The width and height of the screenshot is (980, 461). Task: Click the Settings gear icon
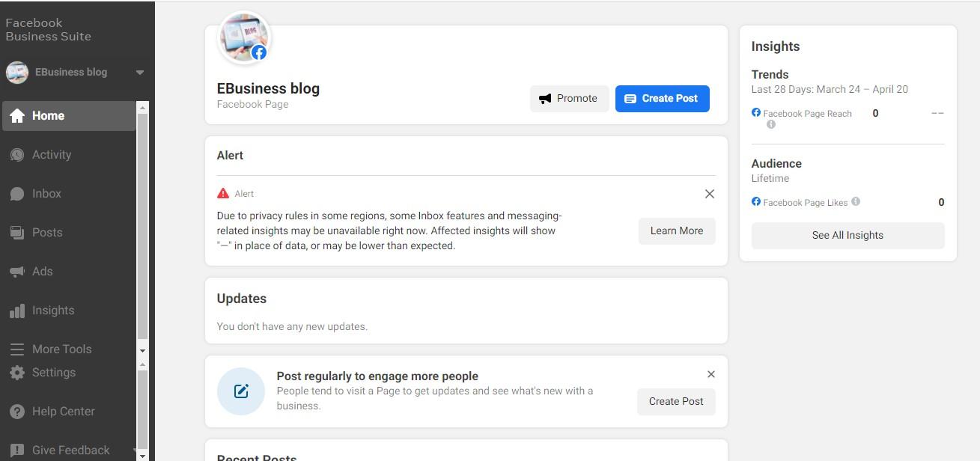pyautogui.click(x=17, y=373)
